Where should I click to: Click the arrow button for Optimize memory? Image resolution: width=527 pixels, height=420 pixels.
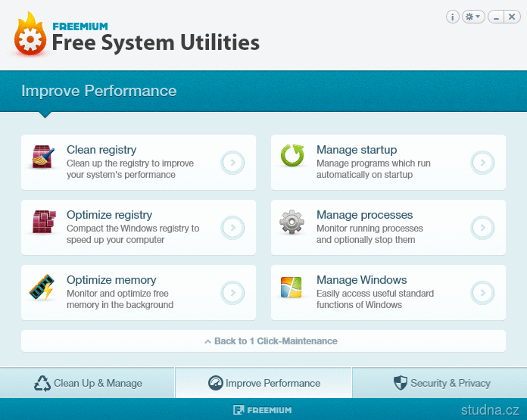pos(232,293)
